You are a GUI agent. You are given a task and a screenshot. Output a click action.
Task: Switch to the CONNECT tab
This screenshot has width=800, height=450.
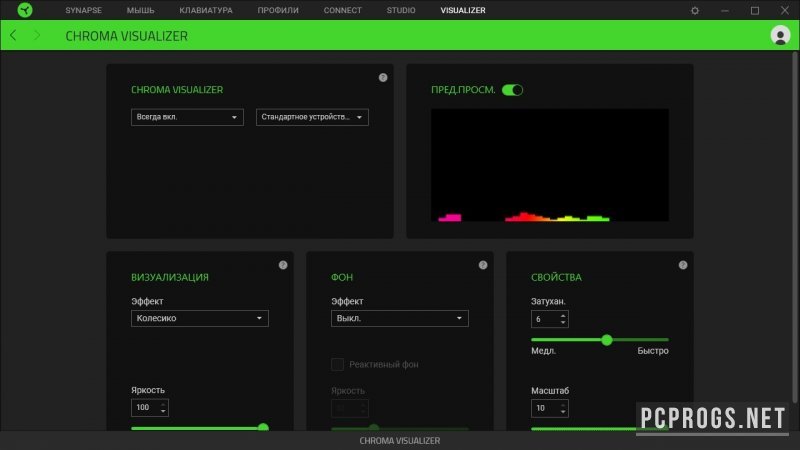(x=342, y=10)
